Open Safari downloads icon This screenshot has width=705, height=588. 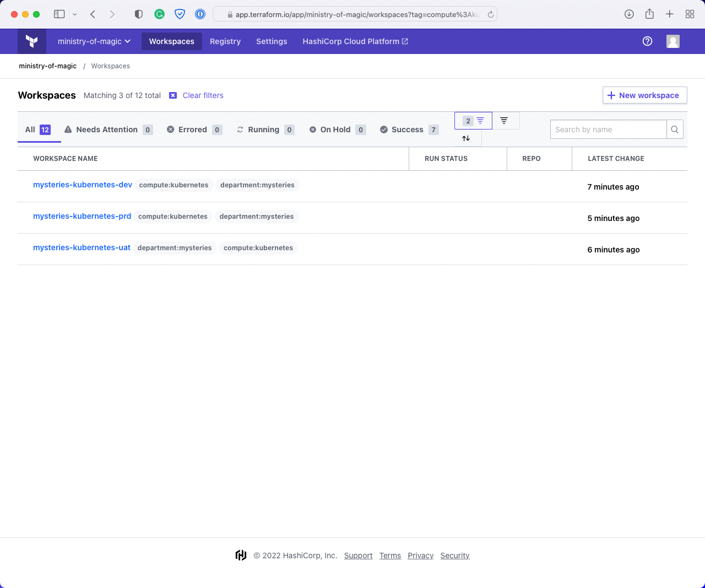point(629,14)
